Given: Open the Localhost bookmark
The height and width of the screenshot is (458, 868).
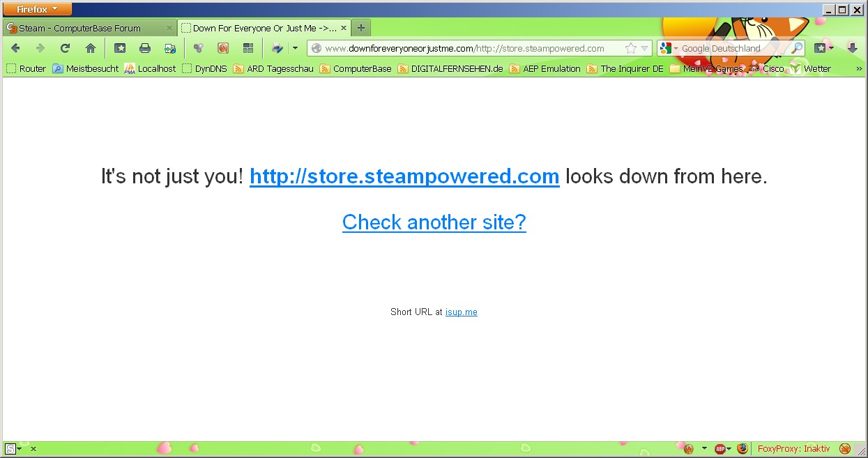Looking at the screenshot, I should pos(150,68).
